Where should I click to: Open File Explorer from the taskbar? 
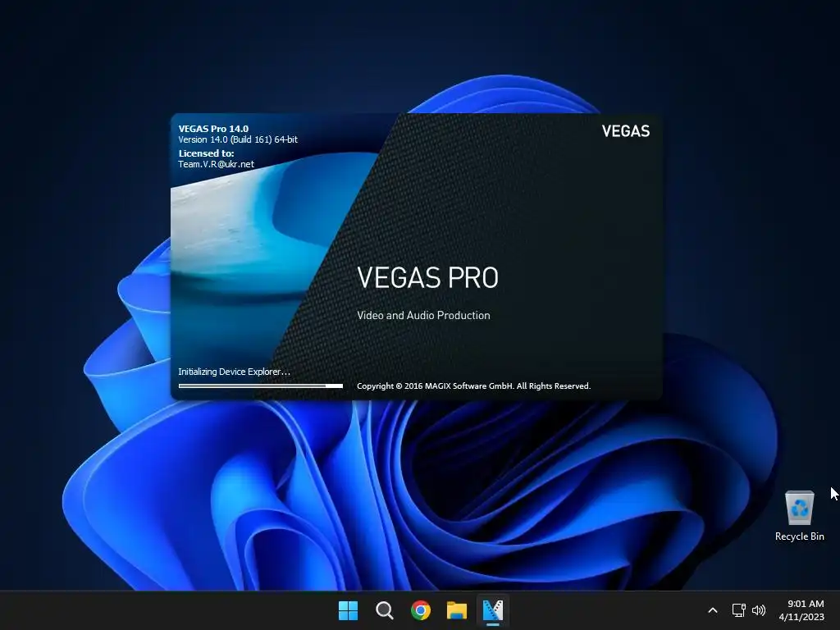tap(457, 610)
